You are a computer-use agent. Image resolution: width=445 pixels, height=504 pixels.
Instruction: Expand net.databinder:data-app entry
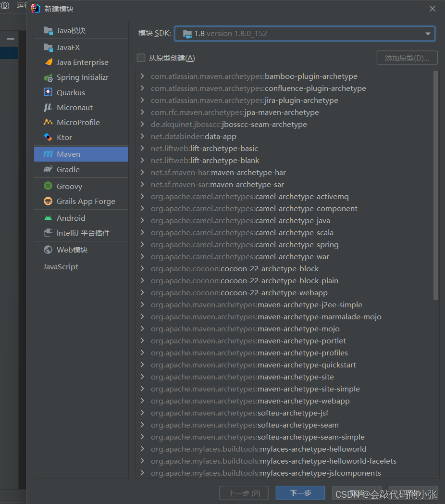click(x=142, y=136)
